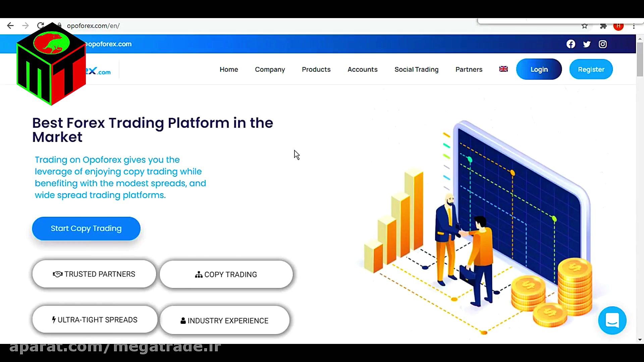The image size is (644, 362).
Task: Select the ULTRA-TIGHT SPREADS pill
Action: 95,320
